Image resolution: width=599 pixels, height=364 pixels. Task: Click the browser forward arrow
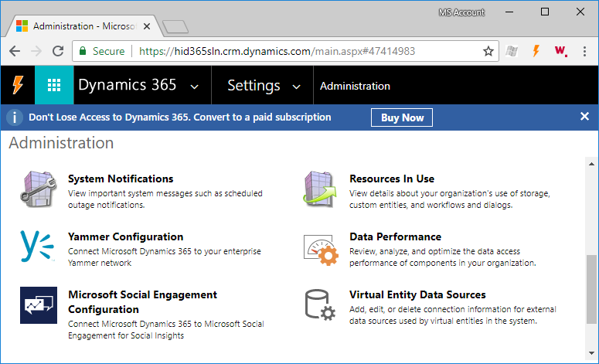pos(36,51)
